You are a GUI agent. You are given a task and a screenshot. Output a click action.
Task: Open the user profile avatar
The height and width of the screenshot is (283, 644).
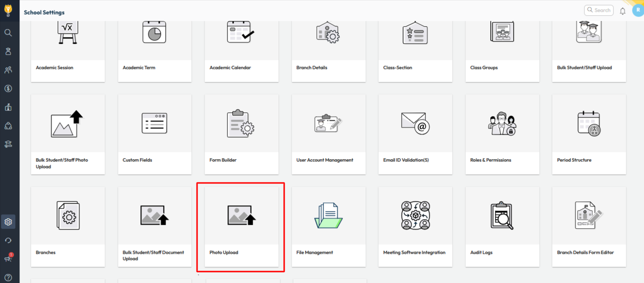[x=637, y=10]
